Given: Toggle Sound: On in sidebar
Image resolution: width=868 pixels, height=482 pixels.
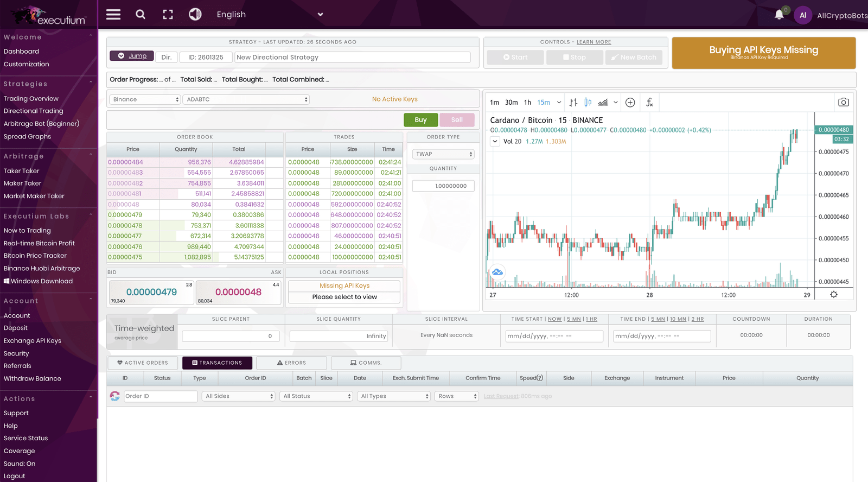Looking at the screenshot, I should tap(20, 464).
